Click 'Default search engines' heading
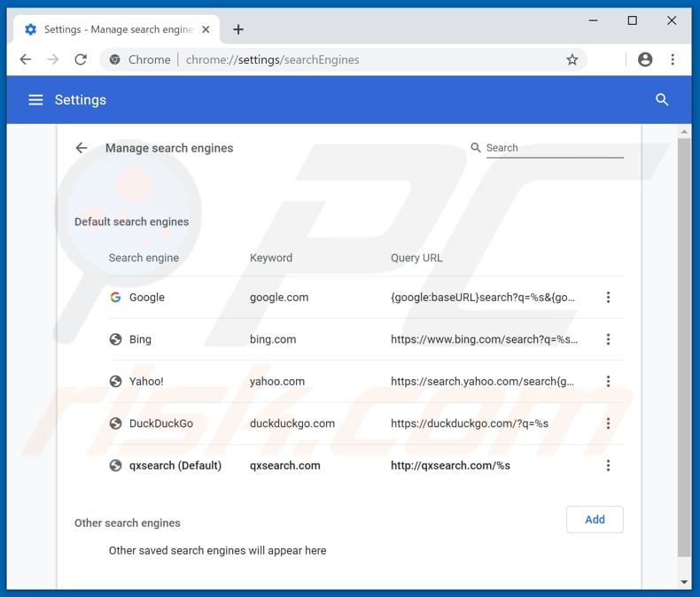The image size is (700, 597). [x=132, y=221]
